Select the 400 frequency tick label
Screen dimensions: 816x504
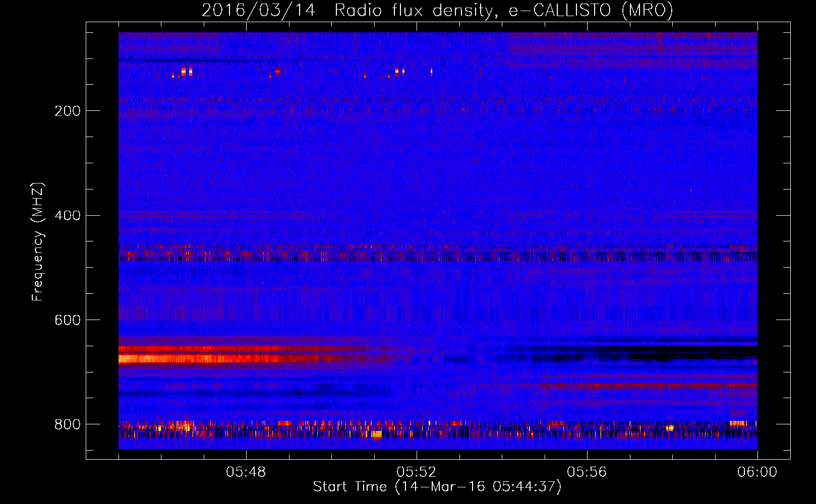tap(68, 216)
